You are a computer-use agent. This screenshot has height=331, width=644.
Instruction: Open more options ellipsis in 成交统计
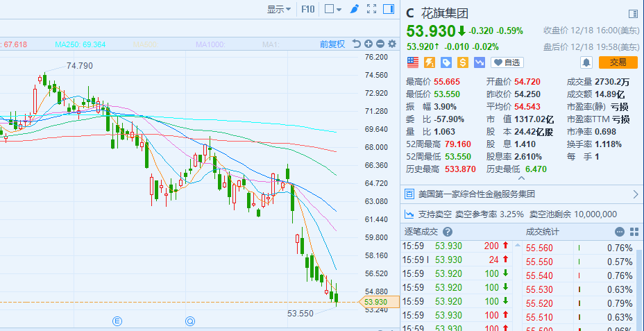pyautogui.click(x=619, y=232)
